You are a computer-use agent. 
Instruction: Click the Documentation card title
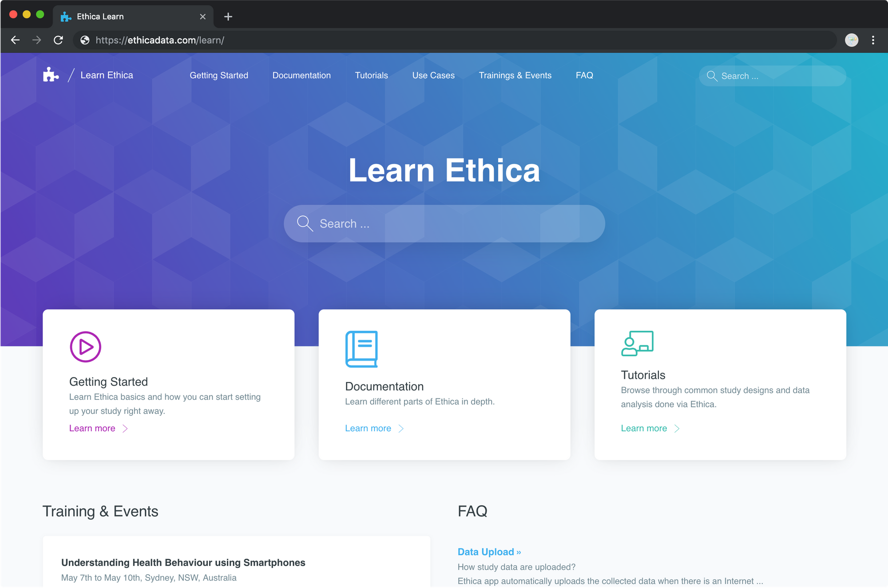[x=385, y=386]
